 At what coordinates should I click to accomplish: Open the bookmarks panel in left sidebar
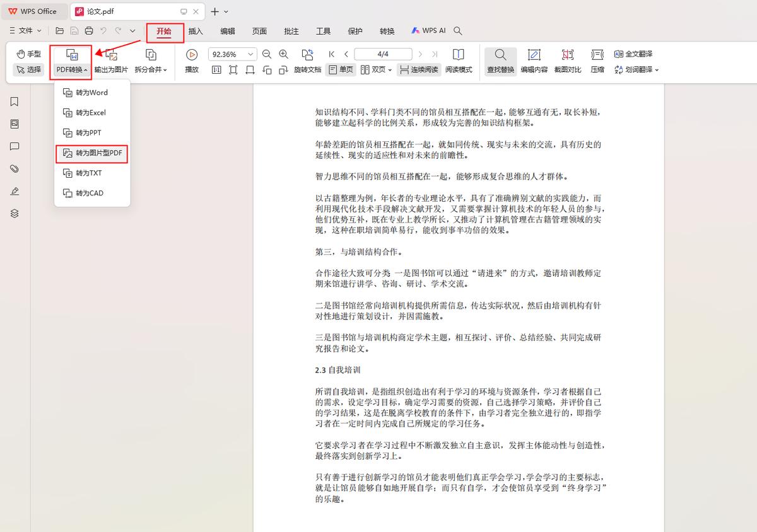tap(14, 101)
